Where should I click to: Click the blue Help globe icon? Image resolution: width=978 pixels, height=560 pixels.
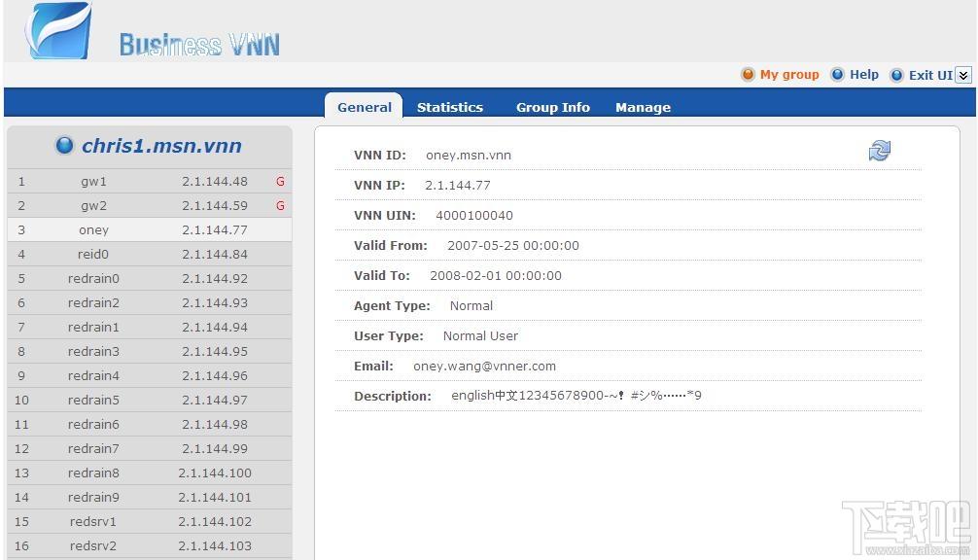837,75
